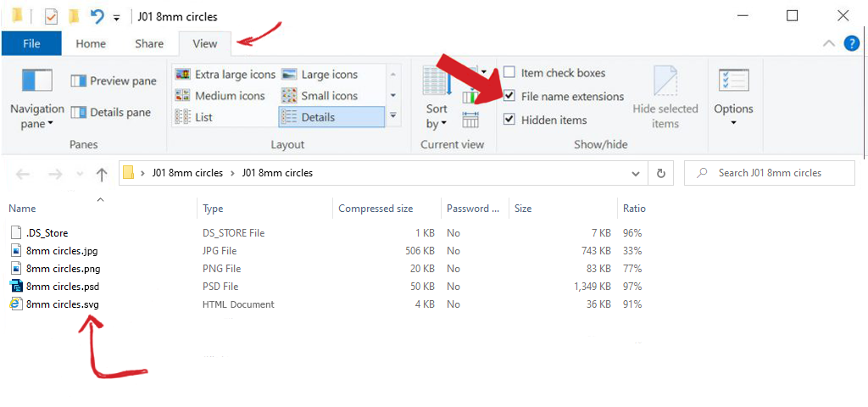Go up one folder level

coord(102,175)
